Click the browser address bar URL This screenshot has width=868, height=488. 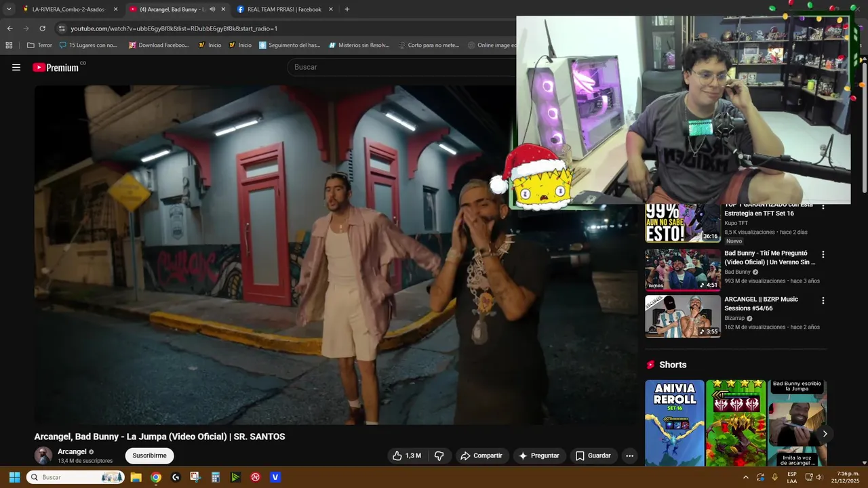(174, 28)
